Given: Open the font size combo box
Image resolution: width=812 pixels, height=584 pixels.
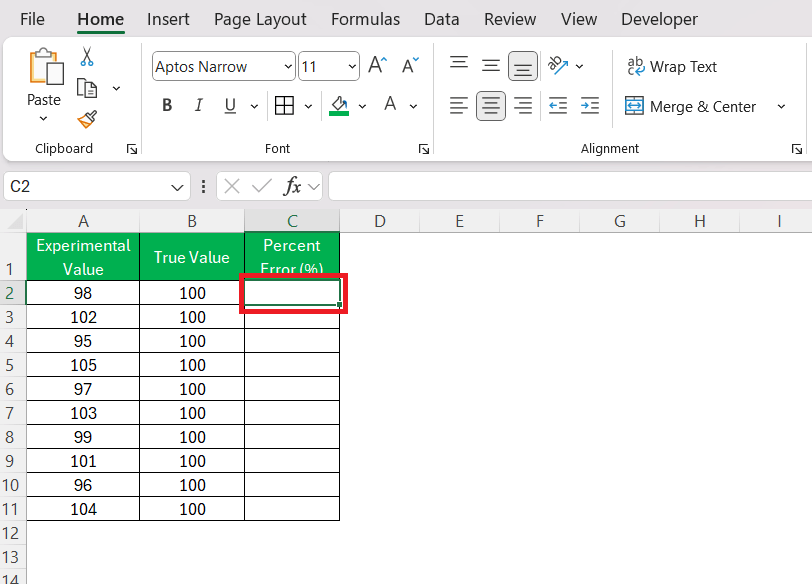Looking at the screenshot, I should click(329, 66).
